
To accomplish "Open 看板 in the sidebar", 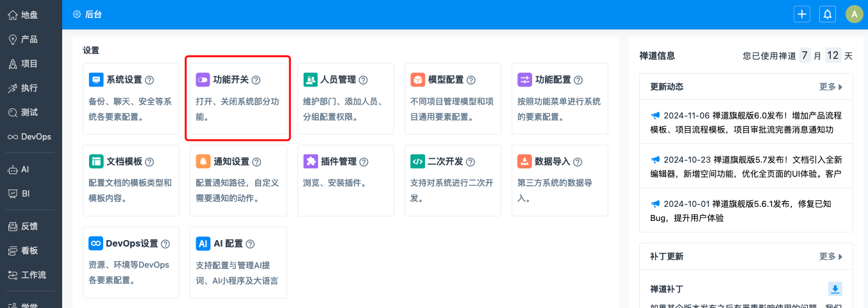I will pyautogui.click(x=31, y=250).
